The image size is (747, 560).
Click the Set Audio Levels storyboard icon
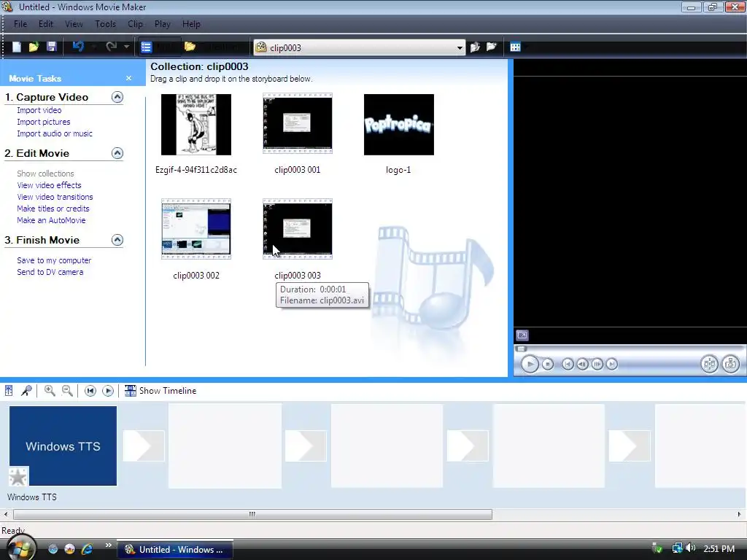[x=9, y=391]
